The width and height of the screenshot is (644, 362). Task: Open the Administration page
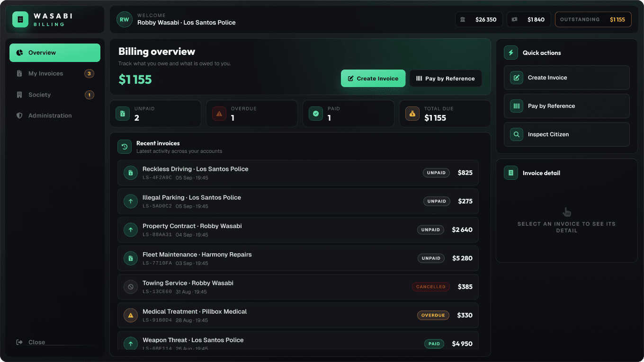coord(55,115)
